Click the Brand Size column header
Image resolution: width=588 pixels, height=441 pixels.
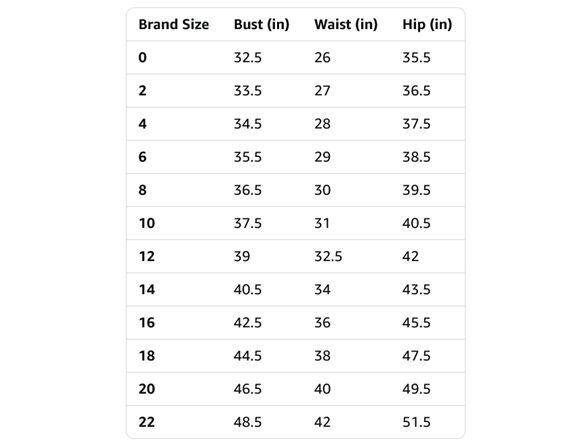(174, 24)
